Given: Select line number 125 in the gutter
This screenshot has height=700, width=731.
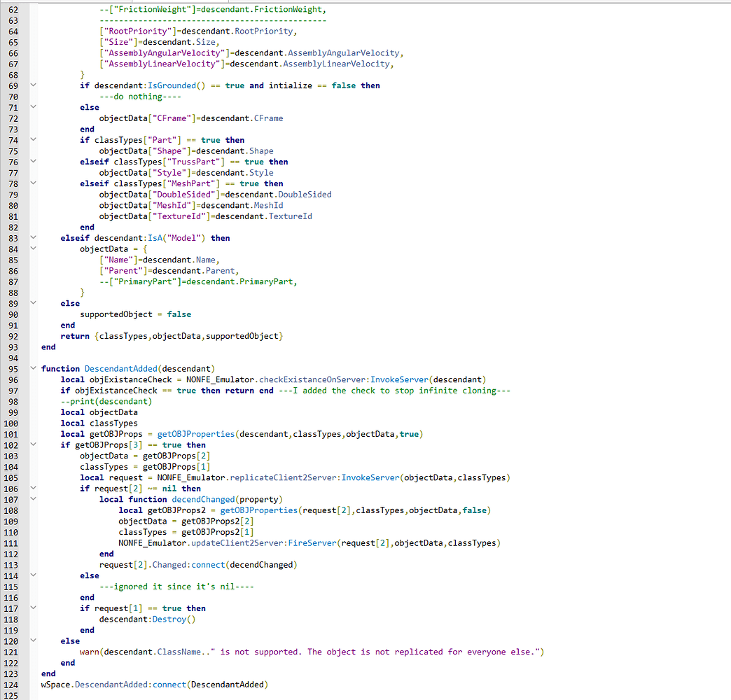Looking at the screenshot, I should [11, 695].
